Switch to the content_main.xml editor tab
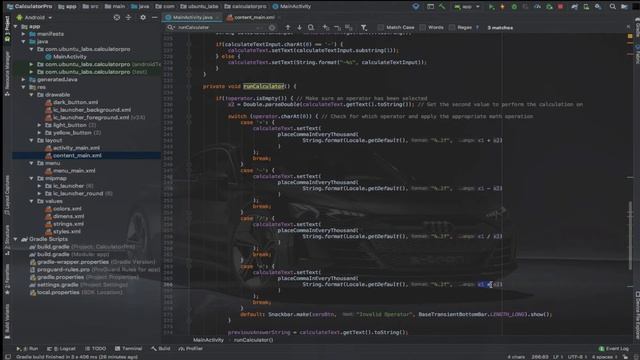The width and height of the screenshot is (640, 360). (253, 18)
